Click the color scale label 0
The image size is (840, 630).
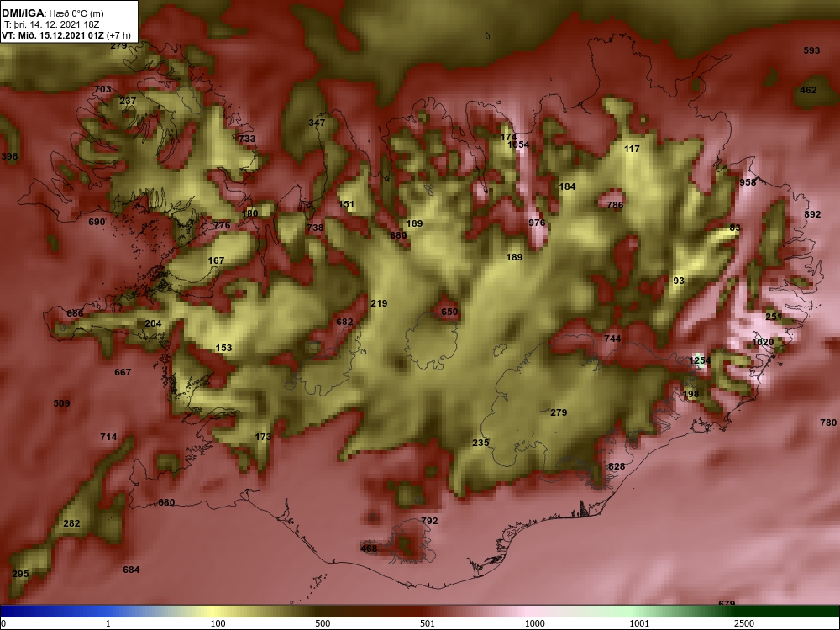tap(3, 623)
